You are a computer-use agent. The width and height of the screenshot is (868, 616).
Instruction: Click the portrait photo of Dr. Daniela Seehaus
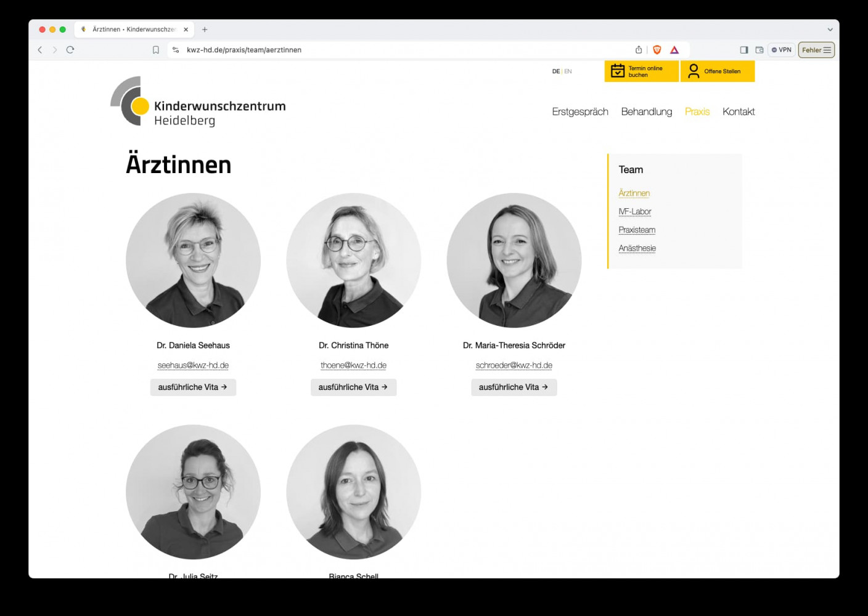(x=193, y=261)
